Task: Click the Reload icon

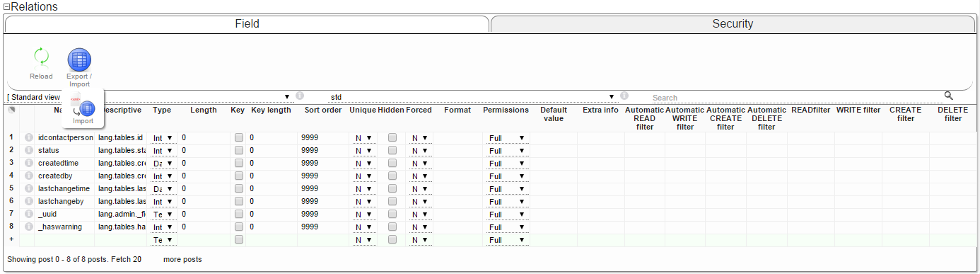Action: [x=41, y=59]
